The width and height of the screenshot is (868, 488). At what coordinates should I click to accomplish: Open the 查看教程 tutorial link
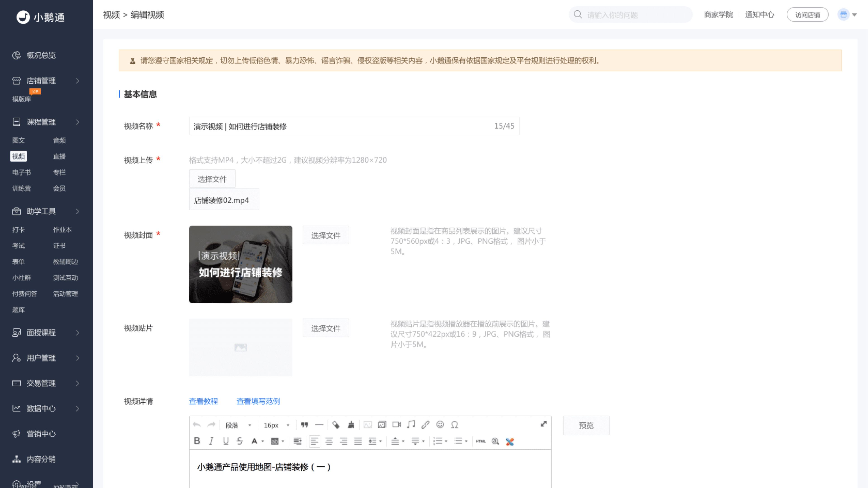(203, 401)
